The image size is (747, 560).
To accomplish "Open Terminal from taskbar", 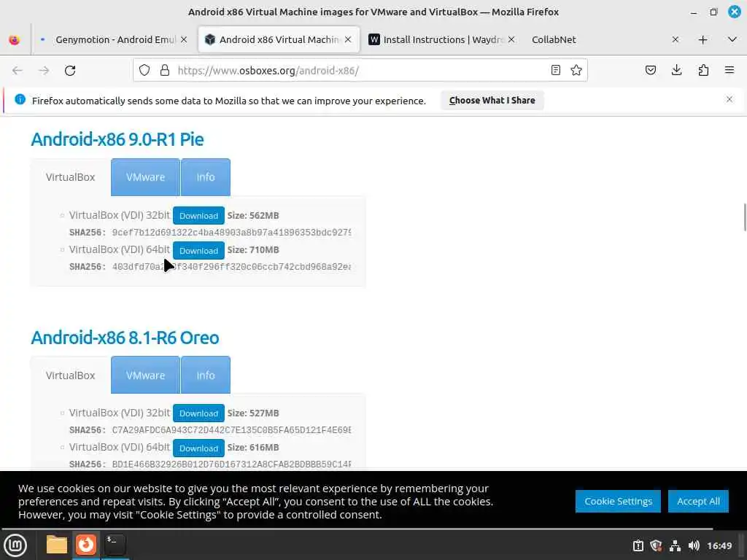I will pyautogui.click(x=115, y=545).
